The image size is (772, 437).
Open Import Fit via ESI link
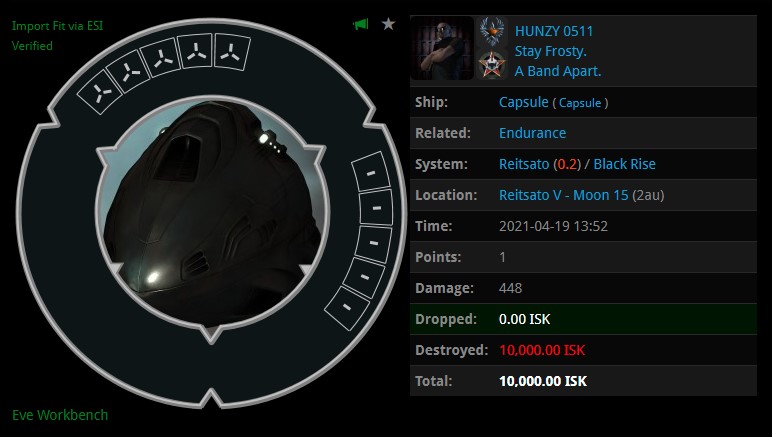[x=57, y=26]
